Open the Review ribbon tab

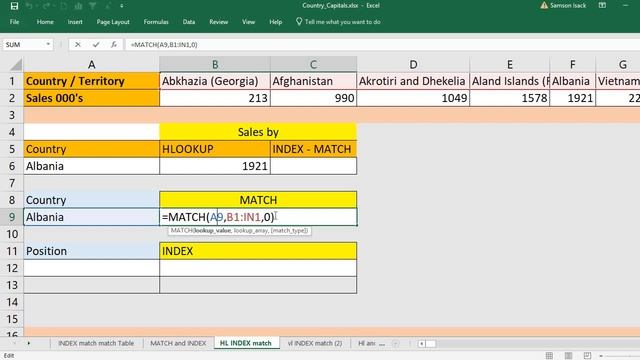tap(218, 22)
